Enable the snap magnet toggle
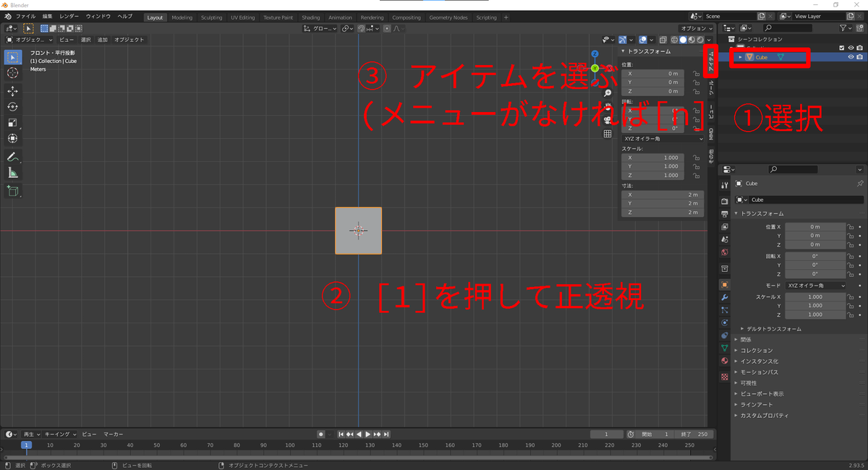The image size is (868, 470). tap(362, 29)
